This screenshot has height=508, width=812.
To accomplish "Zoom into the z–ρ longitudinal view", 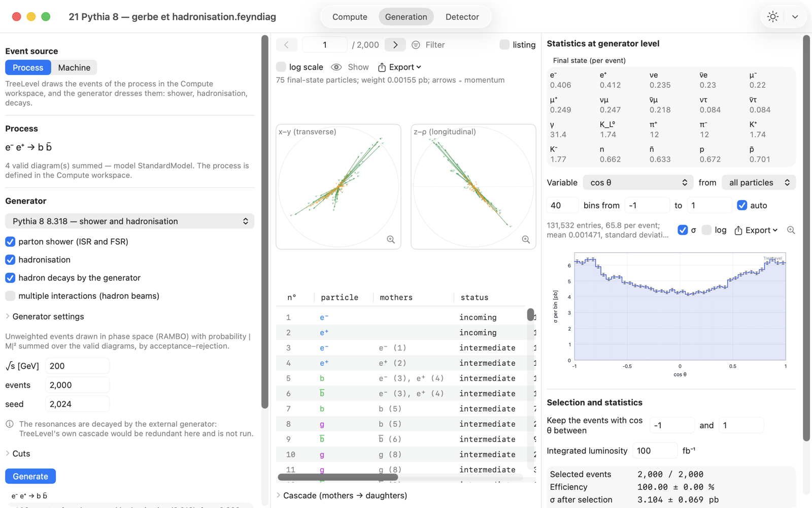I will tap(526, 239).
